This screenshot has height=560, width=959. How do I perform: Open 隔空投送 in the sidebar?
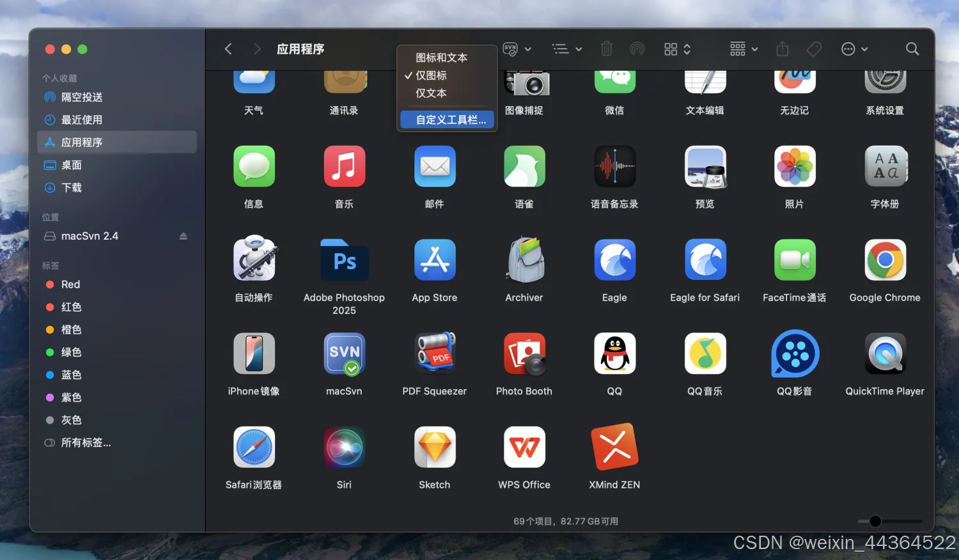click(x=117, y=97)
